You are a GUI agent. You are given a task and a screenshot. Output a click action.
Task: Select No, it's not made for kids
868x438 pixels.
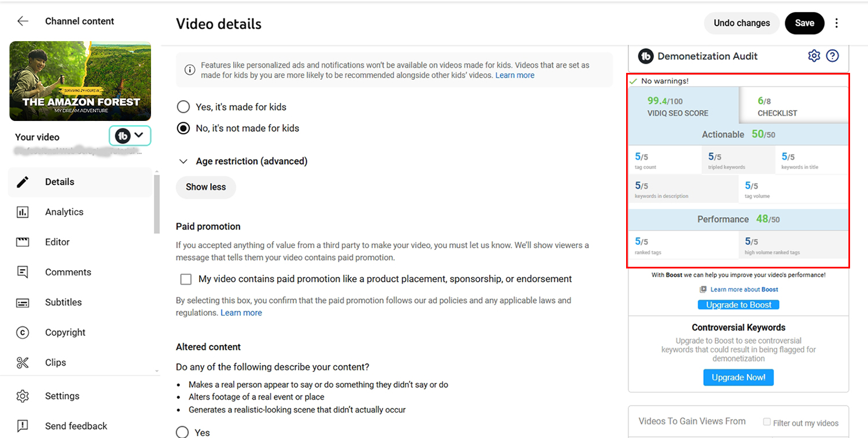[183, 128]
